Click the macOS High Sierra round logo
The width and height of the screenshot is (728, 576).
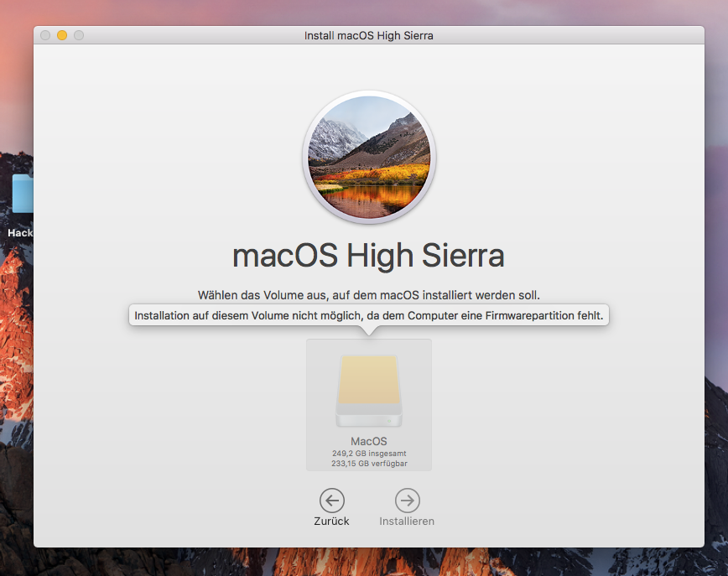click(x=369, y=158)
